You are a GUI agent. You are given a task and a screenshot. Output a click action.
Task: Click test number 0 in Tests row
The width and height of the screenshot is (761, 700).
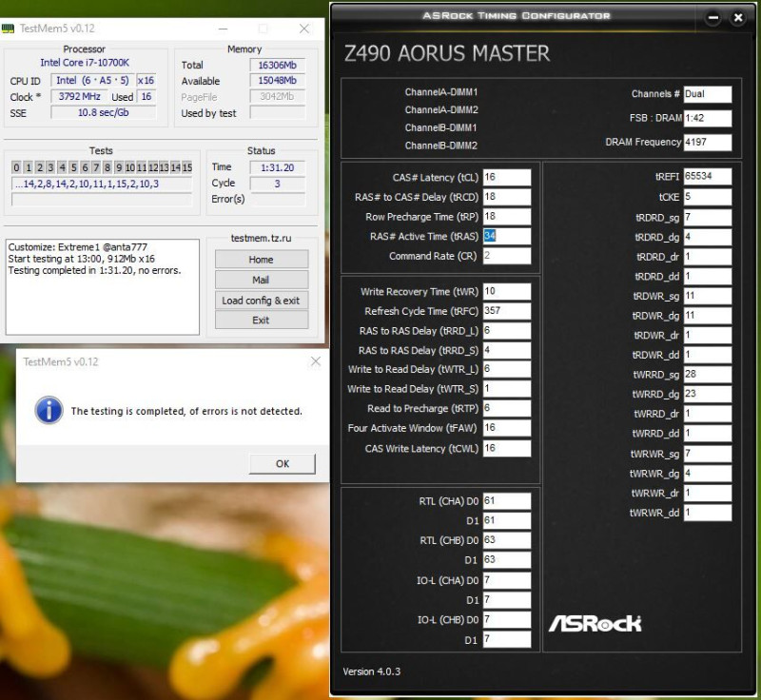pos(16,167)
